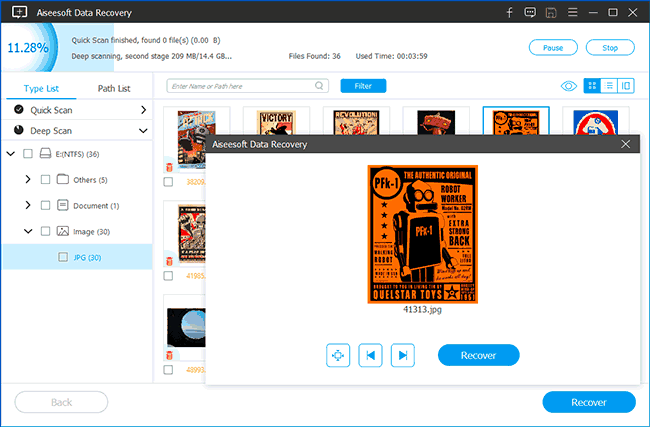Screen dimensions: 650x427
Task: Switch to thumbnail grid view
Action: 592,86
